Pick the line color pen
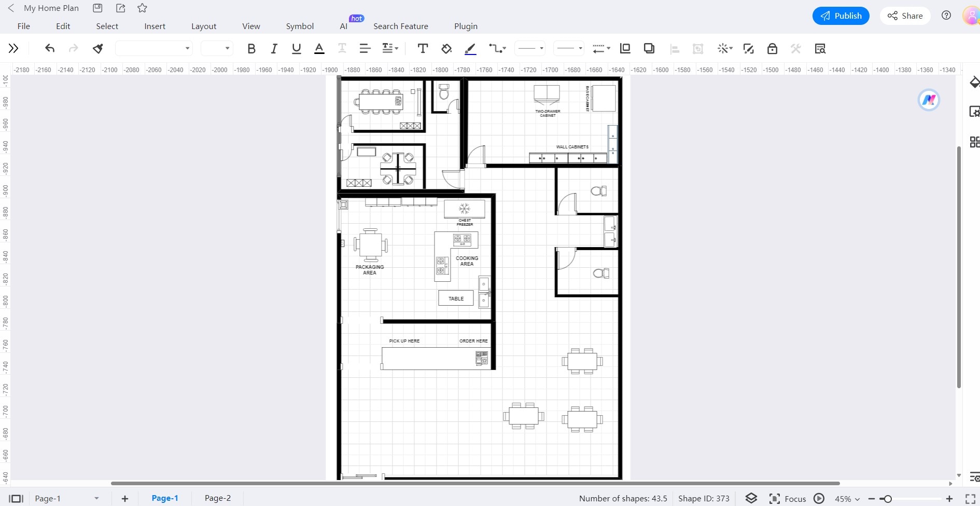The image size is (980, 506). pos(470,49)
